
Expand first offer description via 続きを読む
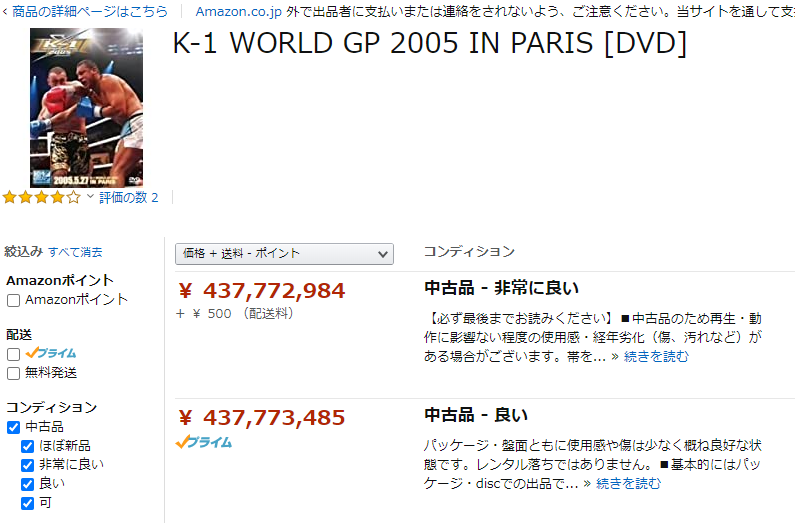coord(656,356)
